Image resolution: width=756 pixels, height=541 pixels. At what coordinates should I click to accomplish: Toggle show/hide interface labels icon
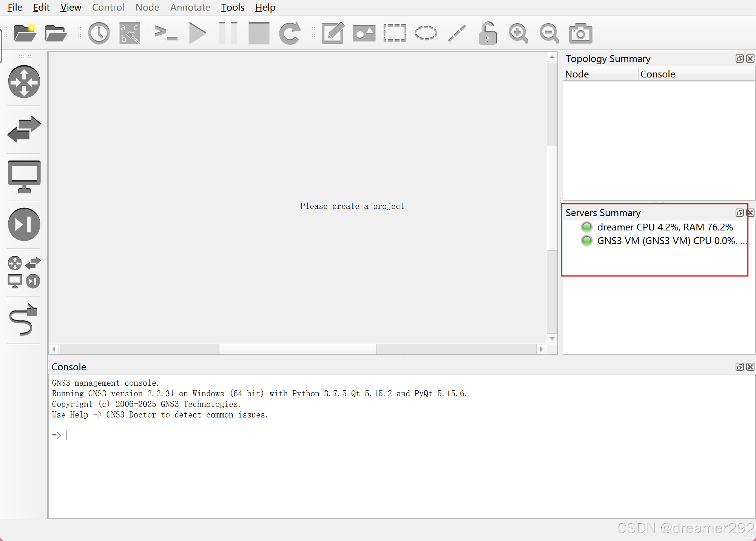130,34
